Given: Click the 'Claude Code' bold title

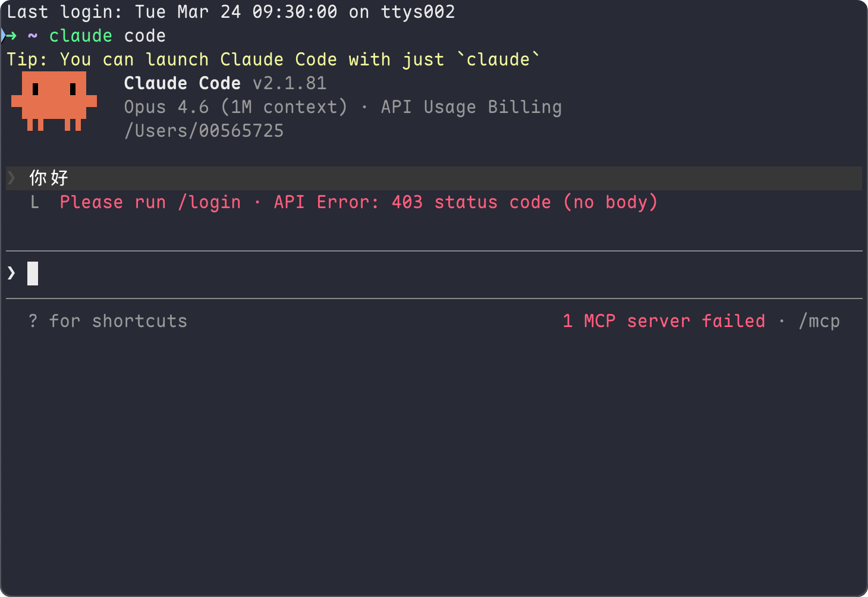Looking at the screenshot, I should click(183, 83).
